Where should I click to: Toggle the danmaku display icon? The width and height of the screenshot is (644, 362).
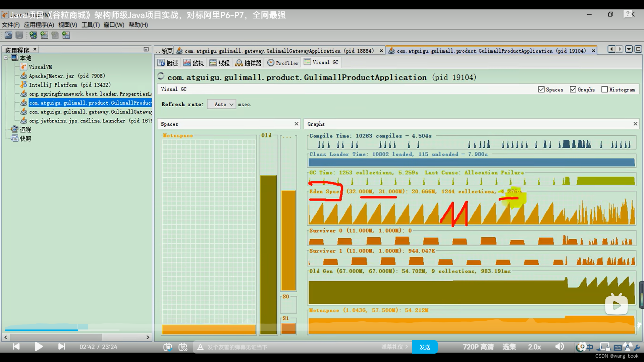167,347
